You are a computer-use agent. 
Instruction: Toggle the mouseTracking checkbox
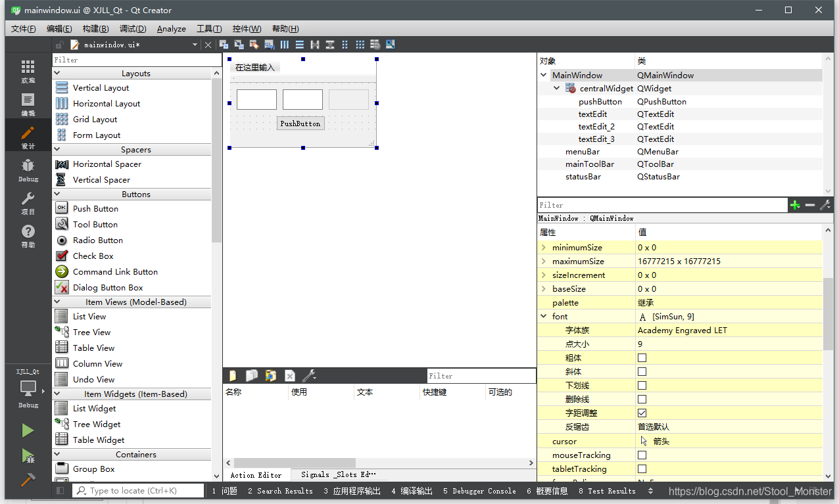point(642,455)
